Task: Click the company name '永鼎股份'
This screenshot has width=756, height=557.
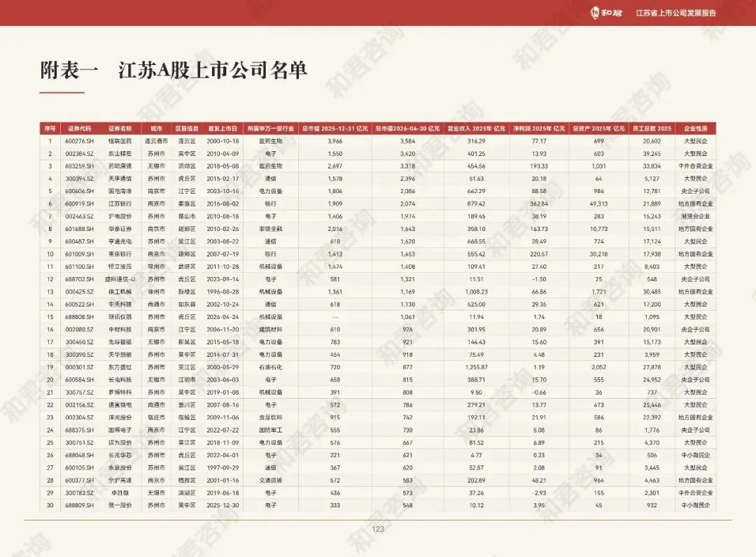Action: (120, 467)
